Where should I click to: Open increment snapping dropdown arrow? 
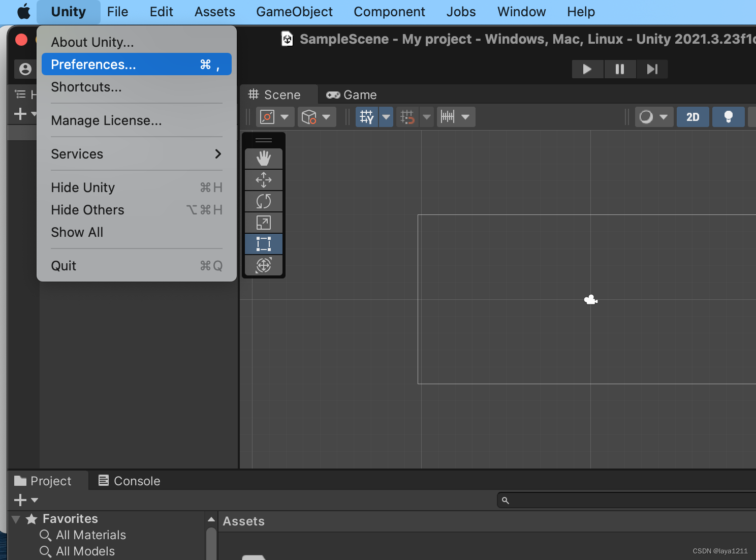click(466, 117)
